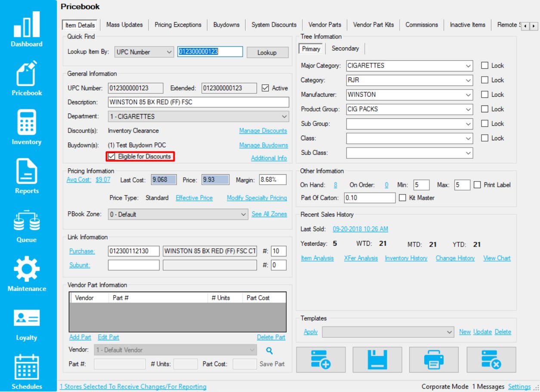
Task: Open the Manufacturer dropdown
Action: [x=409, y=95]
